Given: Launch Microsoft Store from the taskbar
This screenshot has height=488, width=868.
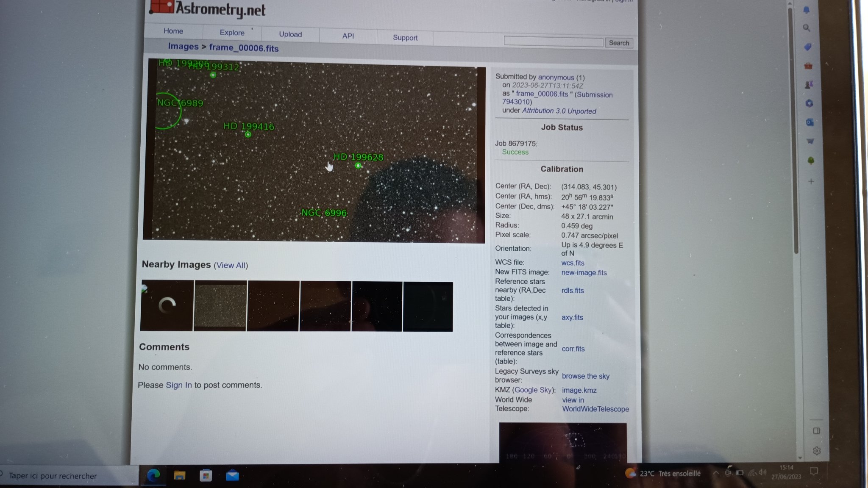Looking at the screenshot, I should (x=206, y=475).
